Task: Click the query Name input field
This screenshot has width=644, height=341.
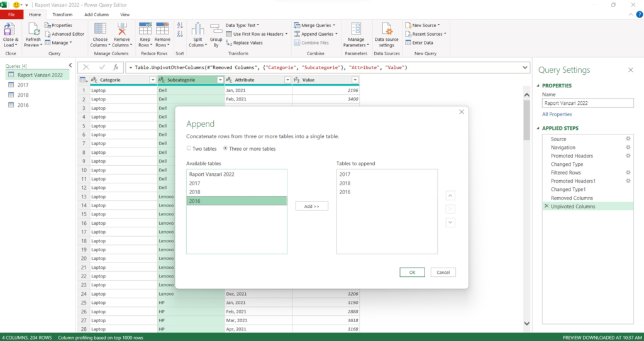Action: pos(588,103)
